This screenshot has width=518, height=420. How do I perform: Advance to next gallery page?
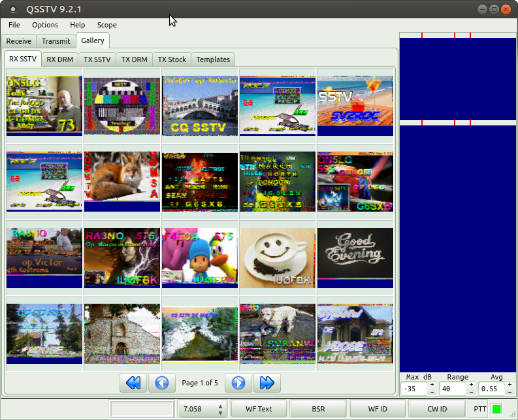click(238, 383)
